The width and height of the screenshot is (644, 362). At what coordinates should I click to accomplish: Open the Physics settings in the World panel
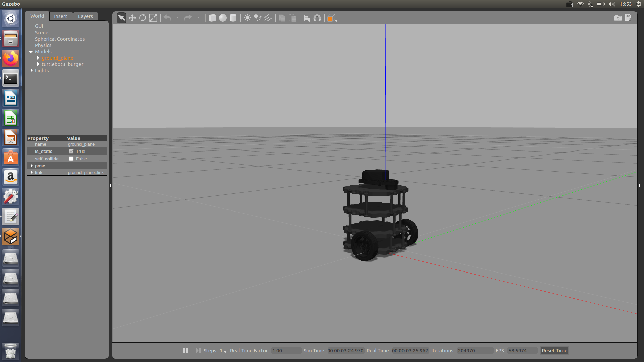point(43,45)
